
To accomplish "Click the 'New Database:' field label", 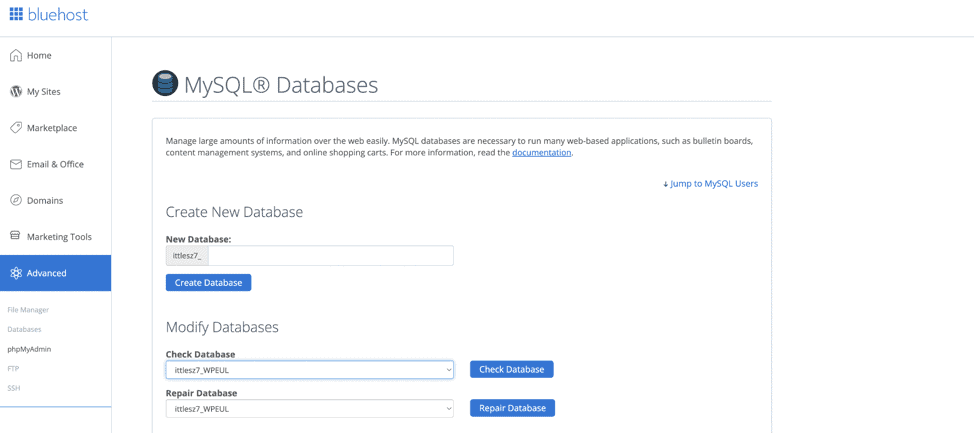I will click(196, 239).
